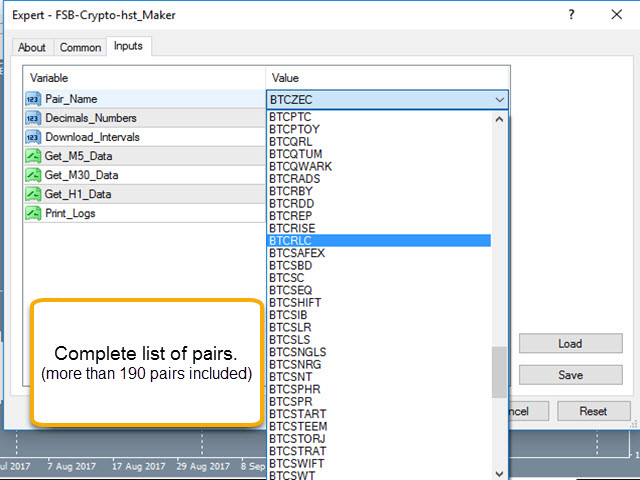Close the Expert dialog window
Image resolution: width=640 pixels, height=480 pixels.
[x=617, y=15]
